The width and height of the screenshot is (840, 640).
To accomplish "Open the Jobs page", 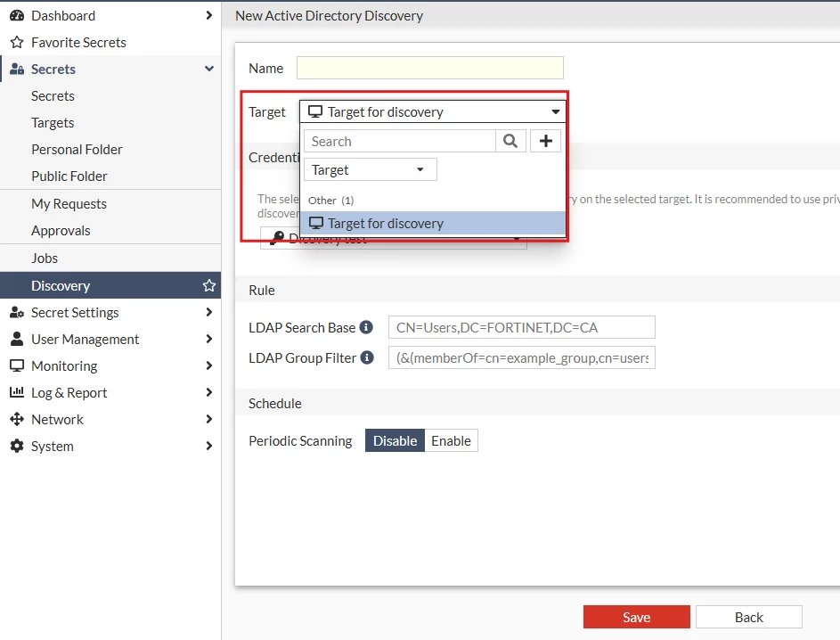I will click(45, 258).
